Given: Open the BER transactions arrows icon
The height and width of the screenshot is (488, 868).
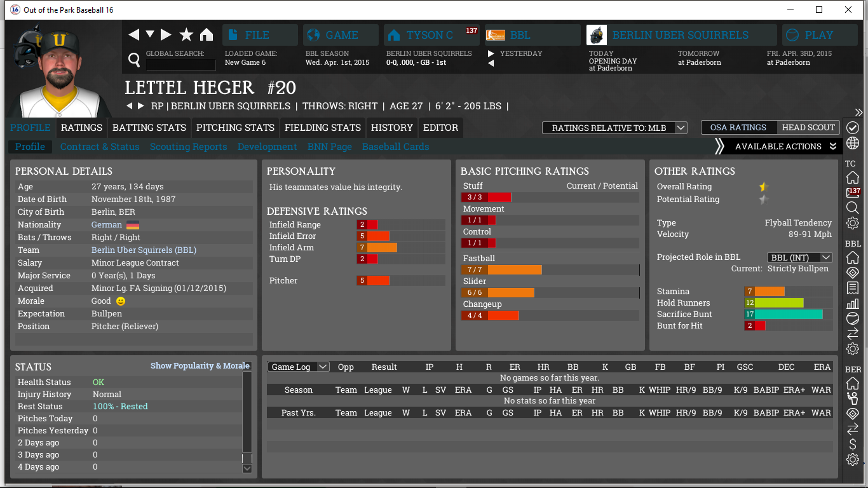Looking at the screenshot, I should pos(853,429).
